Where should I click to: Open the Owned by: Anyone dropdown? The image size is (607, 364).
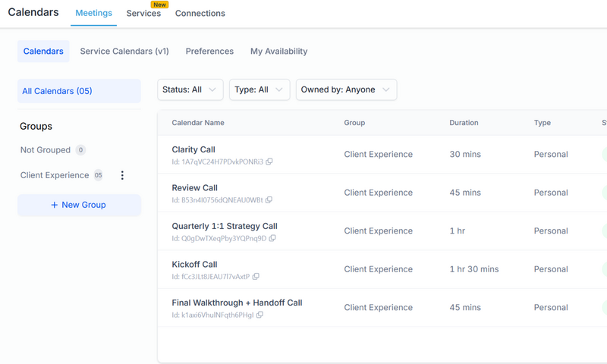[x=346, y=89]
